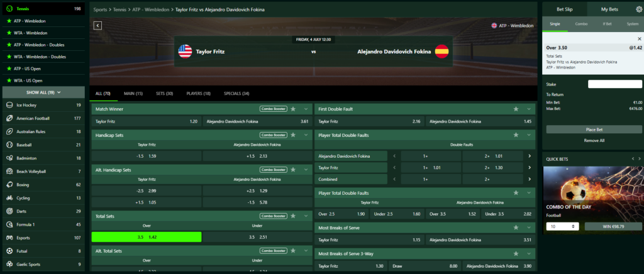
Task: Switch to the SPECIALS (34) tab
Action: click(236, 94)
